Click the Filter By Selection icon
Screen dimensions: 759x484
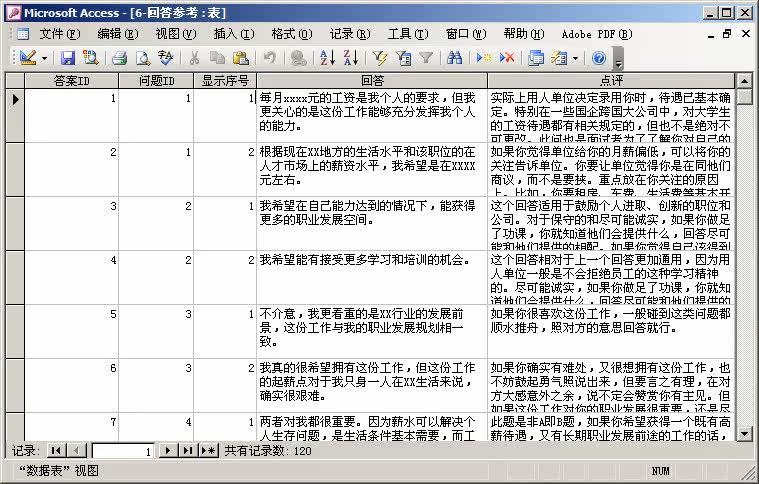coord(380,59)
